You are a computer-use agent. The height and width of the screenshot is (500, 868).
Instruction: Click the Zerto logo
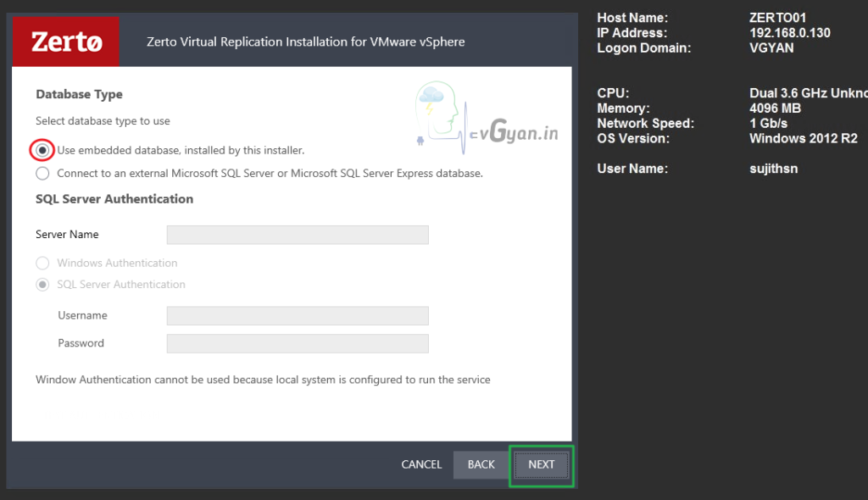(x=65, y=40)
